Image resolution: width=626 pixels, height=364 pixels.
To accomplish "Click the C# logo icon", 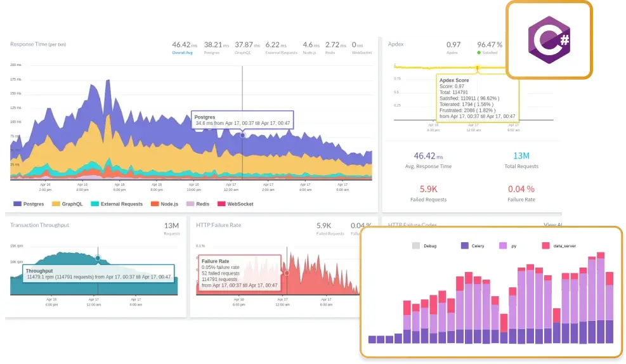I will coord(549,40).
